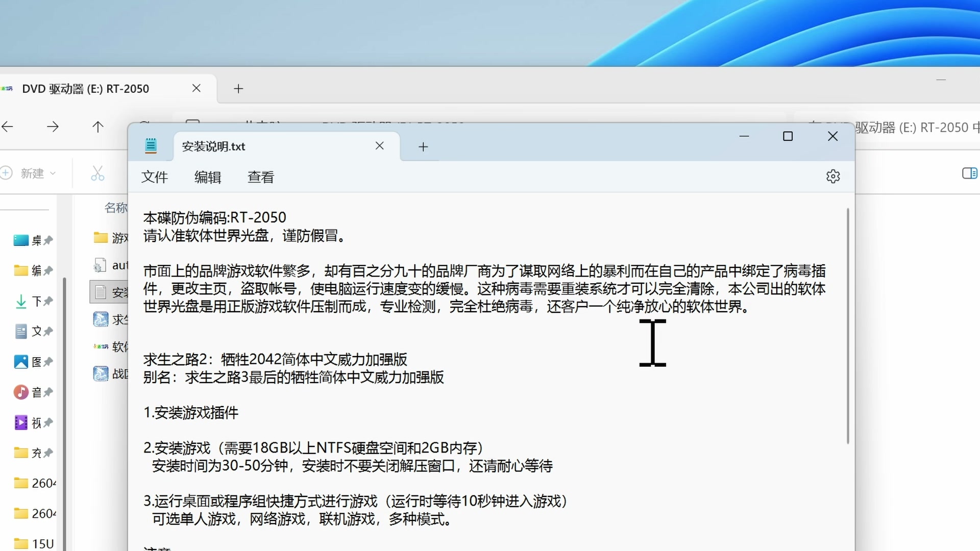The height and width of the screenshot is (551, 980).
Task: Click the Explorer sidebar scrollbar
Action: point(64,413)
